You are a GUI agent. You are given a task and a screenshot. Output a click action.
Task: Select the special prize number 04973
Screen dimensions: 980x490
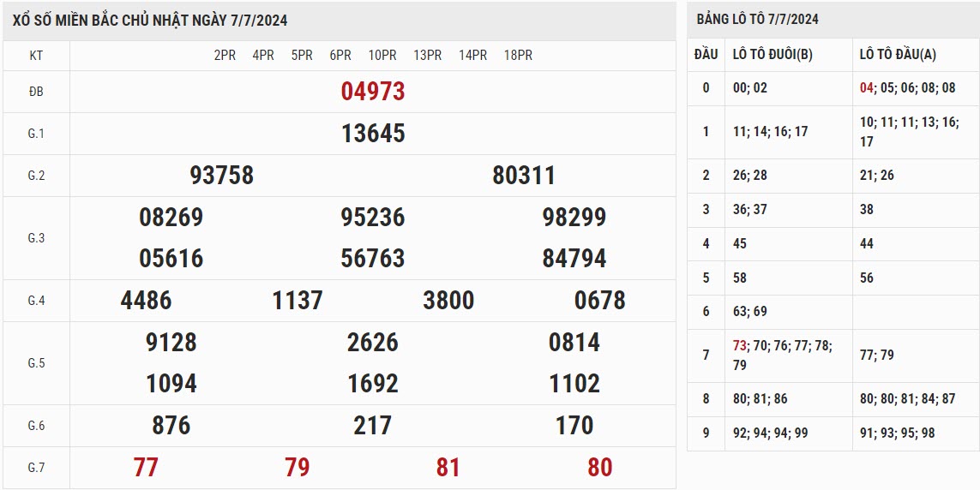373,92
